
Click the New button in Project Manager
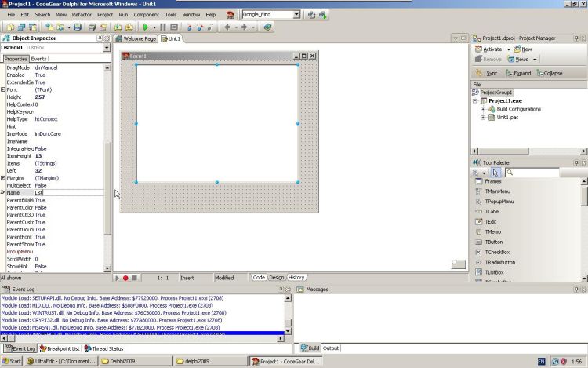(523, 49)
